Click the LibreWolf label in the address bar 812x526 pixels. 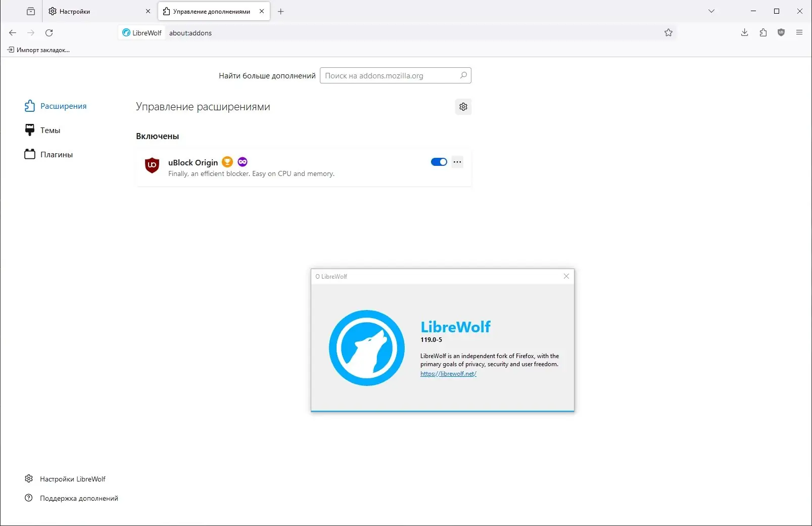pyautogui.click(x=147, y=33)
